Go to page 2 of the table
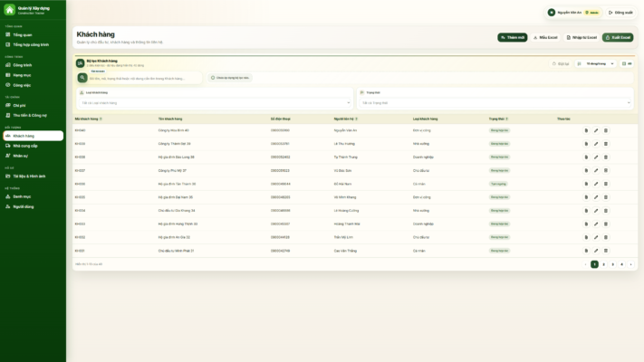This screenshot has height=362, width=644. (603, 265)
